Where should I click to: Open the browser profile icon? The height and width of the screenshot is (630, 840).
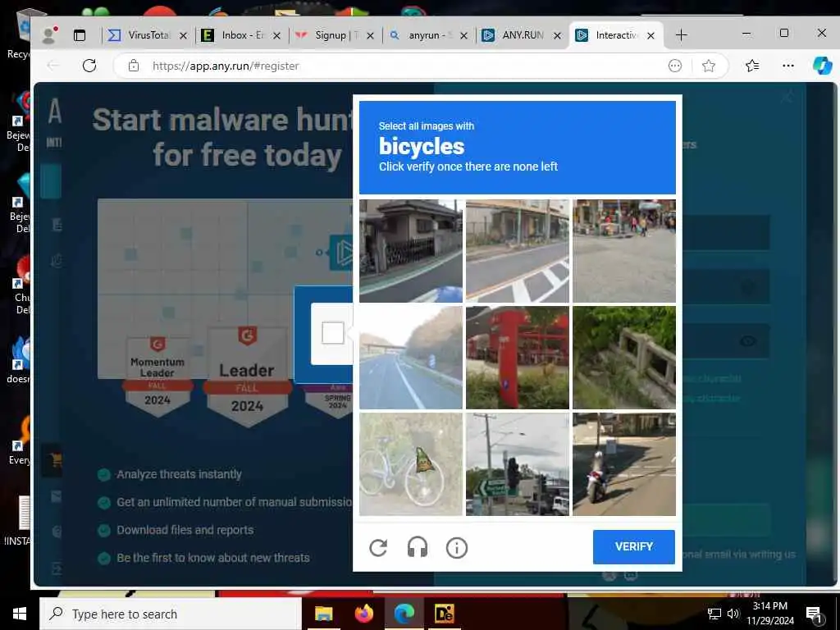(49, 35)
